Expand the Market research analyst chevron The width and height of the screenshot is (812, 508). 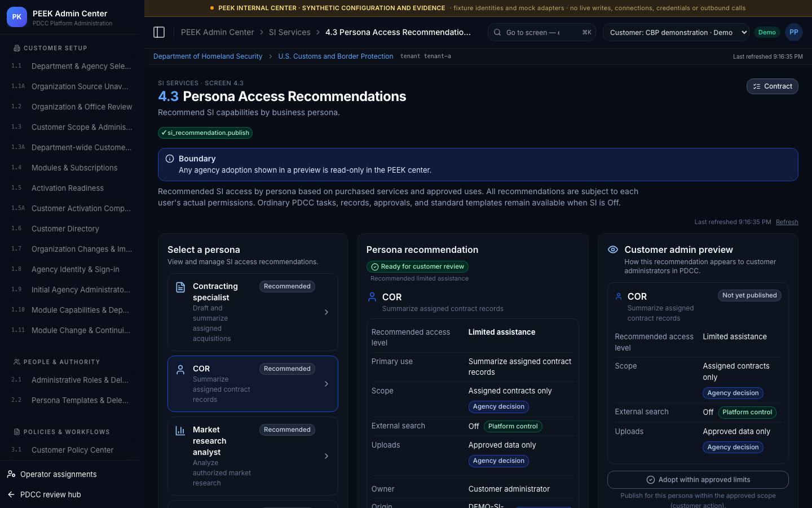pos(326,456)
